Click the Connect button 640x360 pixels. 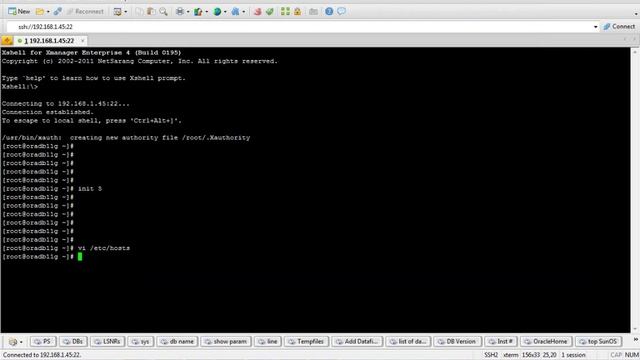(x=619, y=27)
